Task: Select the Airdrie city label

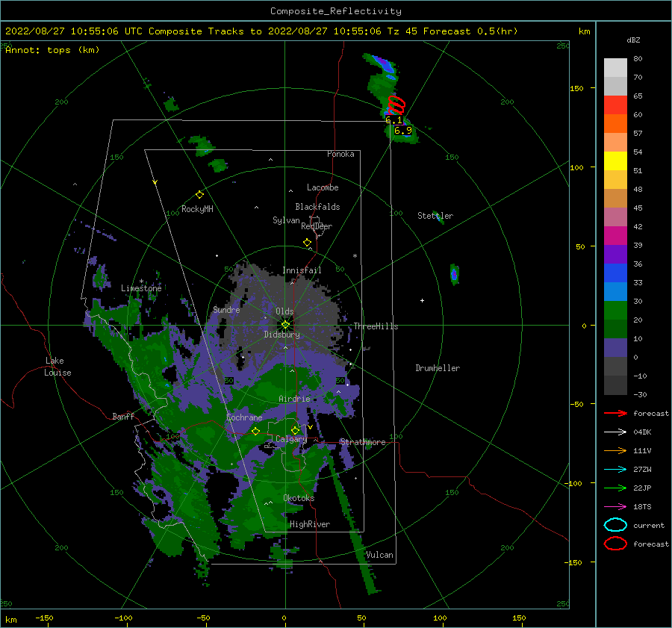Action: pos(294,399)
